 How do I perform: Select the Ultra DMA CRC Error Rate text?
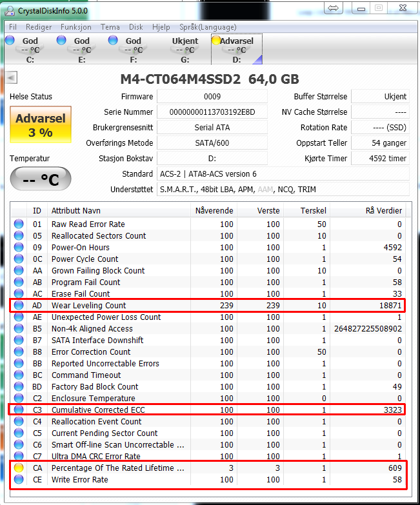coord(95,456)
